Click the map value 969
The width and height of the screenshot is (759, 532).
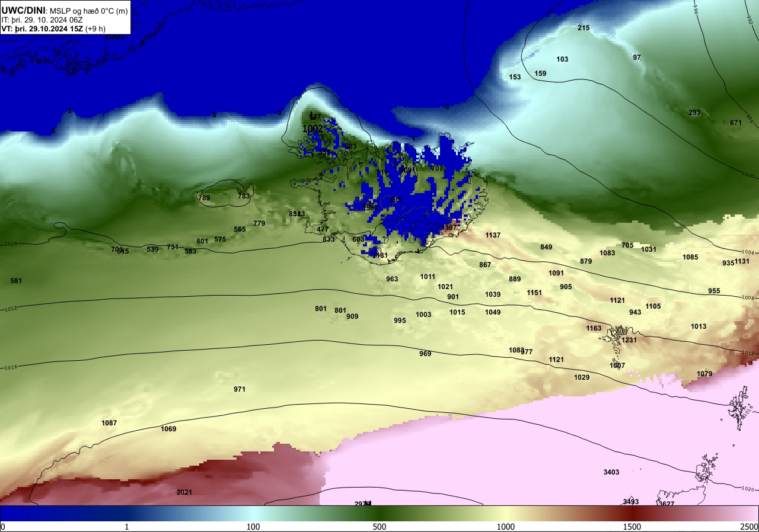pyautogui.click(x=425, y=354)
